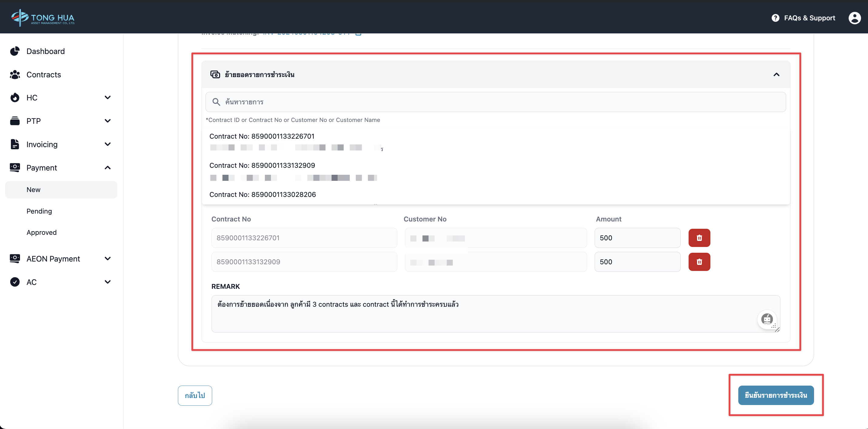Click the FAQs & Support help icon
Viewport: 868px width, 429px height.
click(x=775, y=18)
